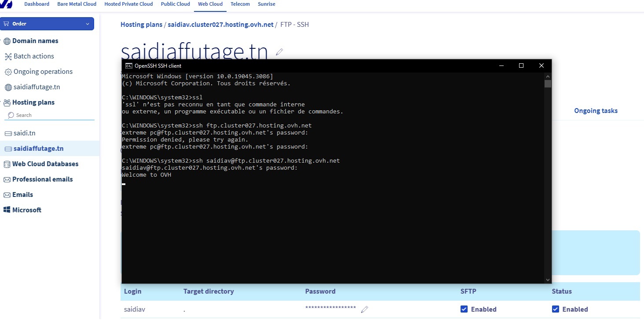Expand the Domain names section
Image resolution: width=644 pixels, height=320 pixels.
35,41
